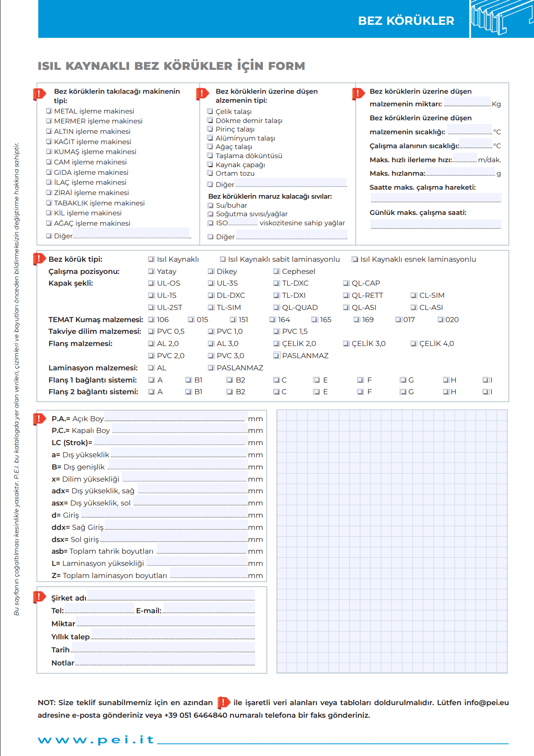Click the 'LC (Strok)=' input field
Viewport: 534px width, 756px height.
pos(170,442)
